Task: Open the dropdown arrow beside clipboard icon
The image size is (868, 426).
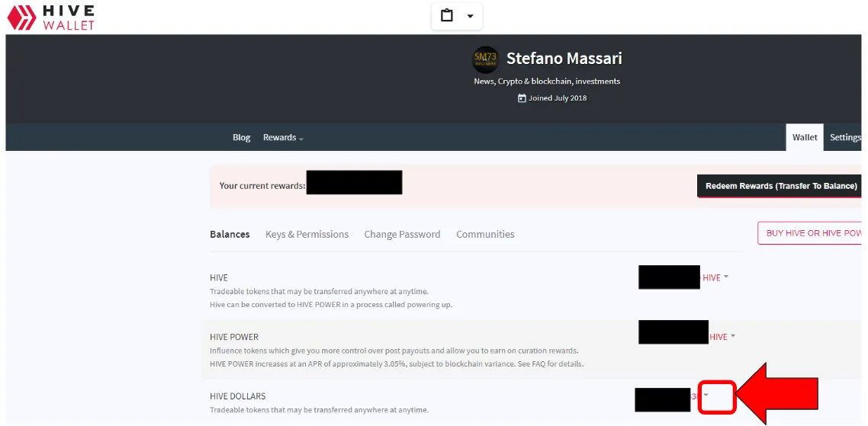Action: tap(470, 16)
